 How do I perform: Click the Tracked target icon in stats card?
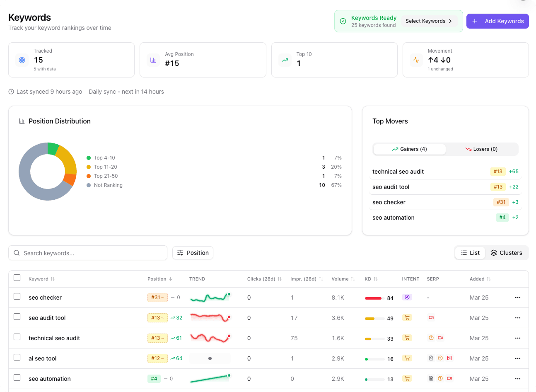point(22,60)
